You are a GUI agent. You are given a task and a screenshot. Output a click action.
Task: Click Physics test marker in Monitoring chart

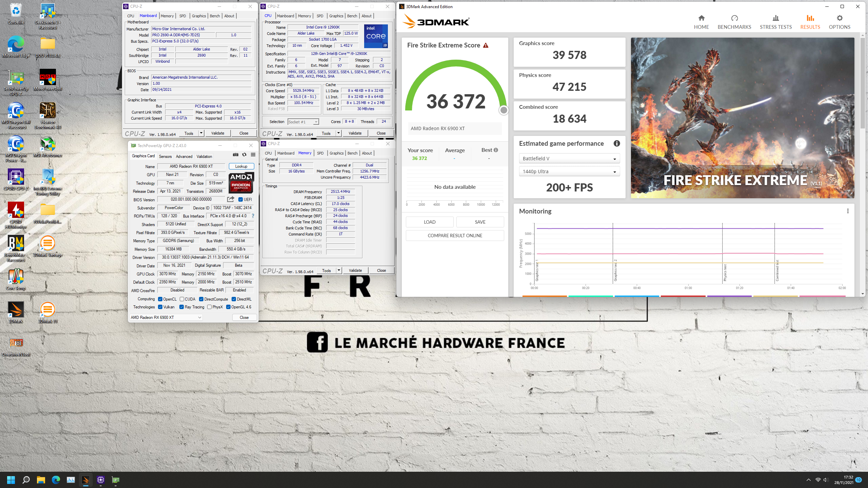tap(725, 273)
